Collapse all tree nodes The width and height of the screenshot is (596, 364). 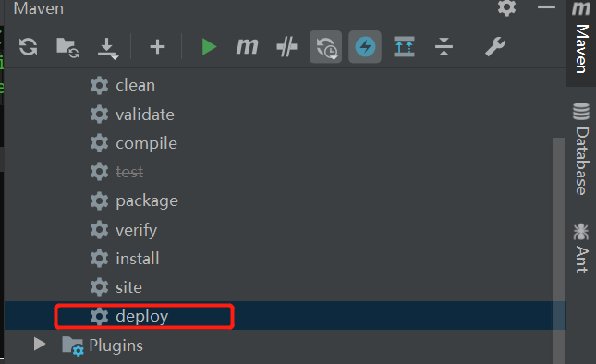click(x=444, y=47)
